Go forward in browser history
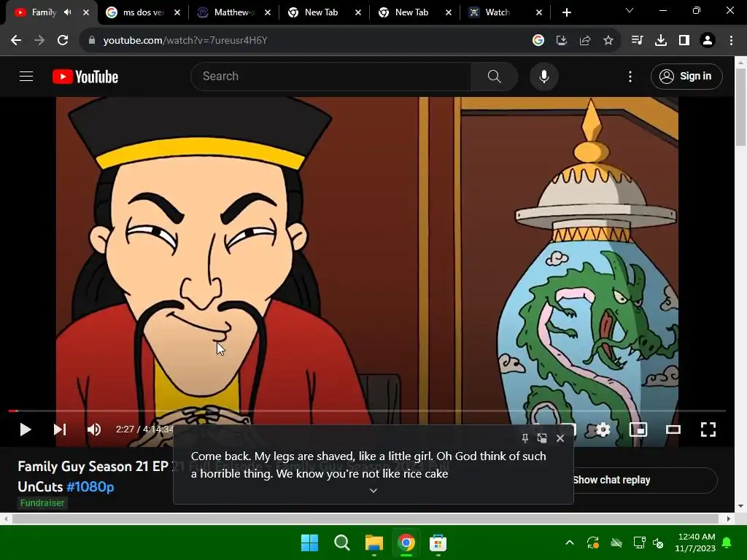 click(39, 41)
